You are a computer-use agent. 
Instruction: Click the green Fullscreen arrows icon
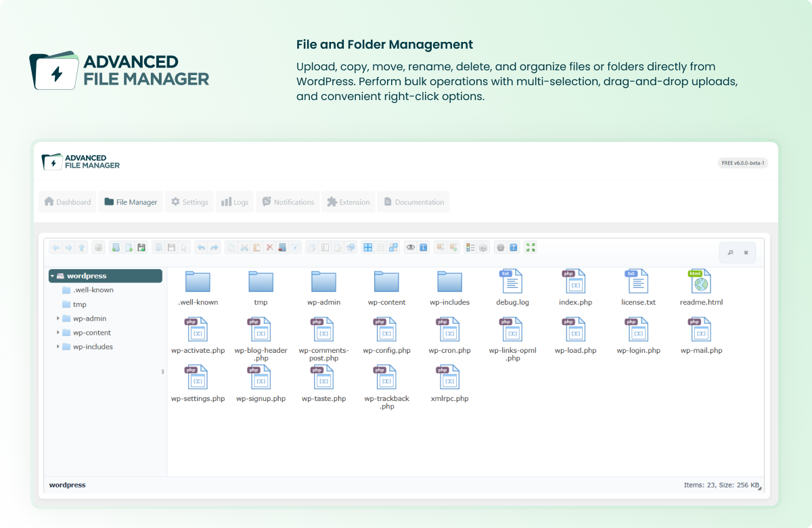click(x=531, y=248)
